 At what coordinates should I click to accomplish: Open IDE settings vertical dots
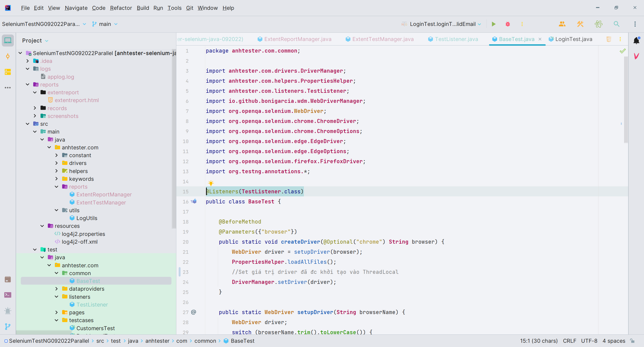click(x=635, y=24)
